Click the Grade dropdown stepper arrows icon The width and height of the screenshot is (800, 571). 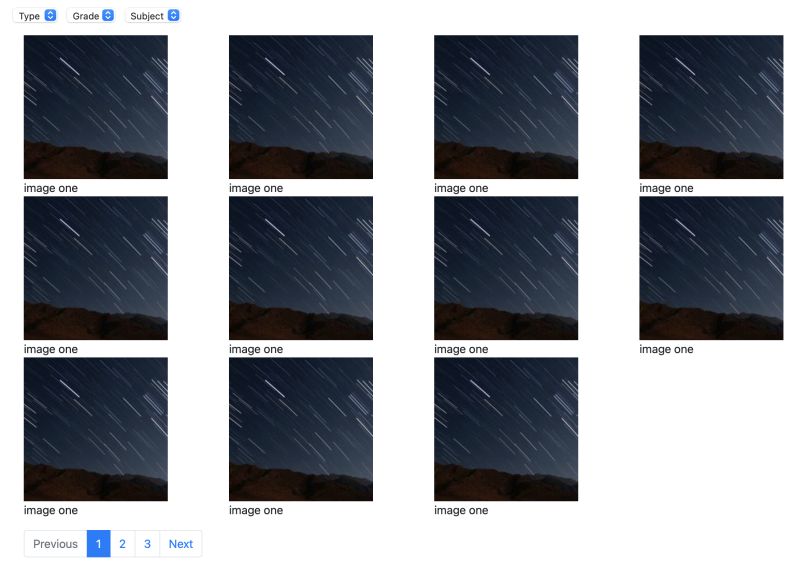point(108,15)
